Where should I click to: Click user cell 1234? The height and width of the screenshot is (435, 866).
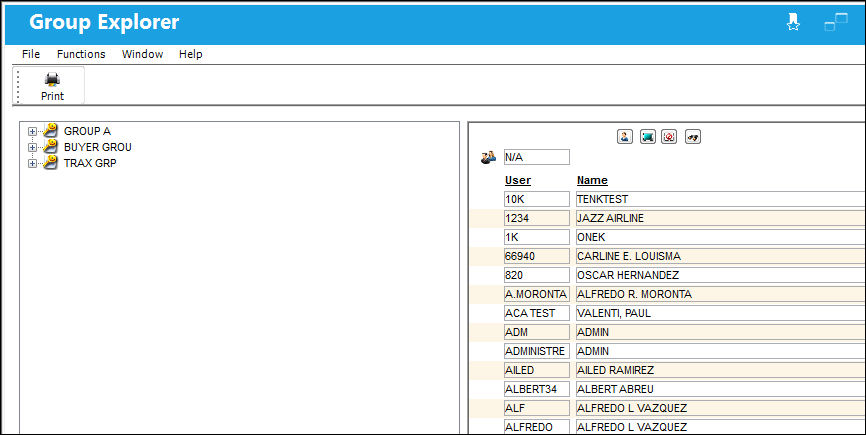pyautogui.click(x=536, y=218)
